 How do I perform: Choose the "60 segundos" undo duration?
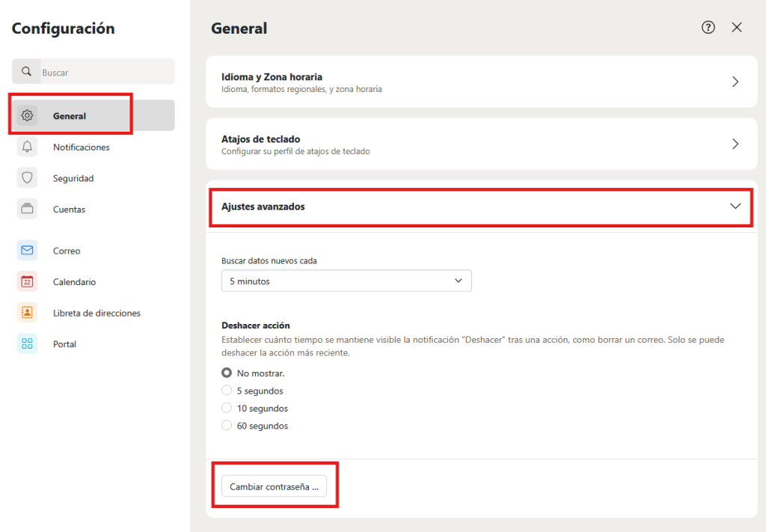(x=227, y=426)
